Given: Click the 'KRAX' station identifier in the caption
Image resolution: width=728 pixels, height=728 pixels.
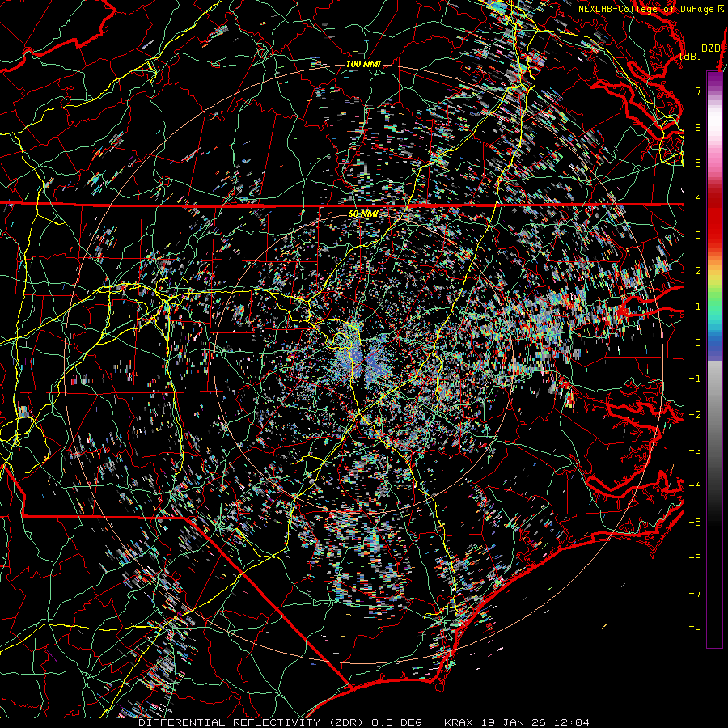Looking at the screenshot, I should click(x=459, y=722).
